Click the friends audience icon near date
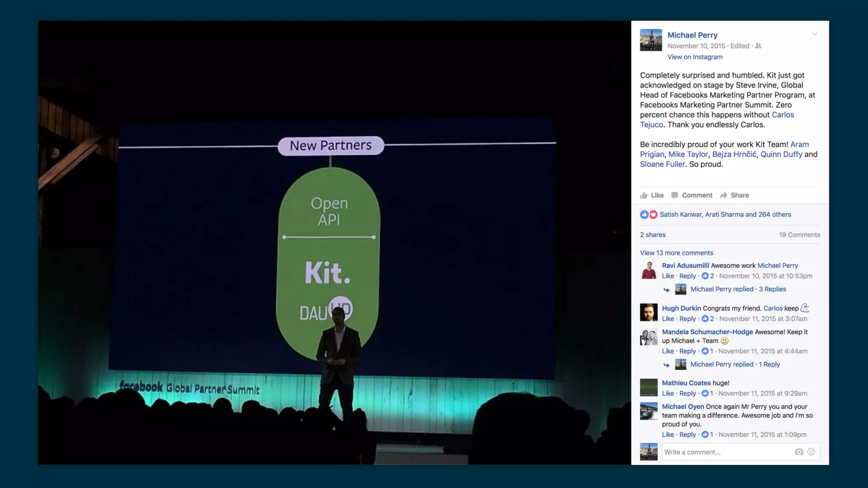The image size is (868, 488). tap(758, 46)
